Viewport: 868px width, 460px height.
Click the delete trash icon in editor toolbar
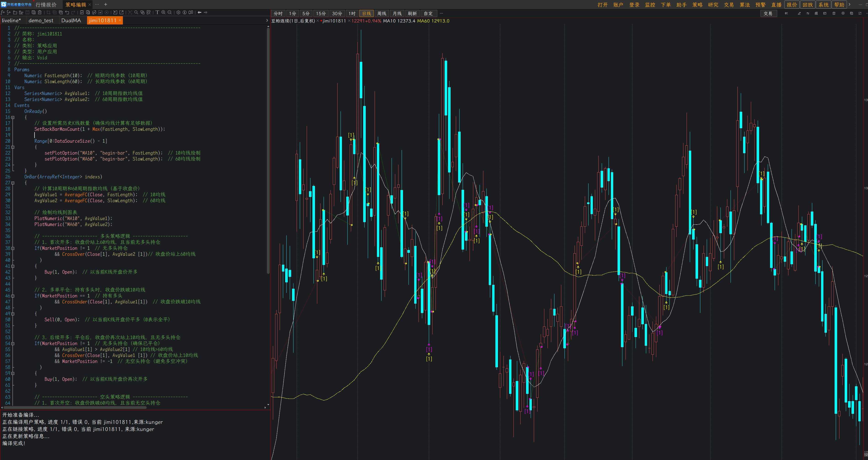click(40, 12)
